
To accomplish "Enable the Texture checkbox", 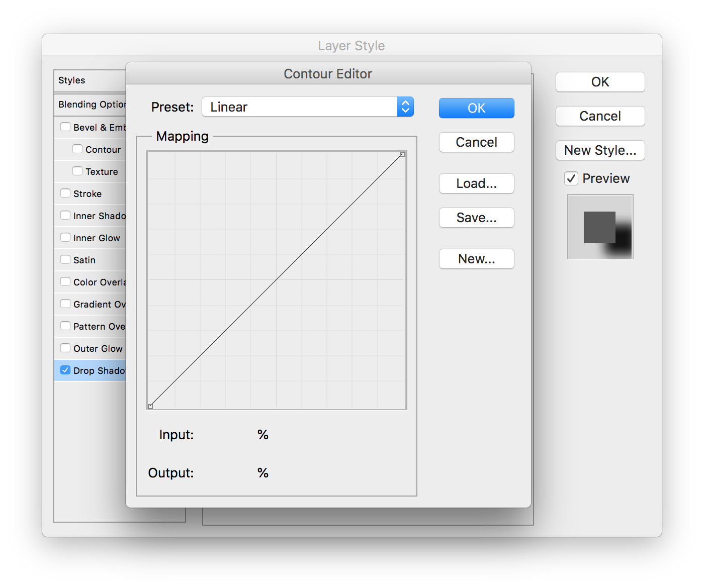I will [x=77, y=171].
